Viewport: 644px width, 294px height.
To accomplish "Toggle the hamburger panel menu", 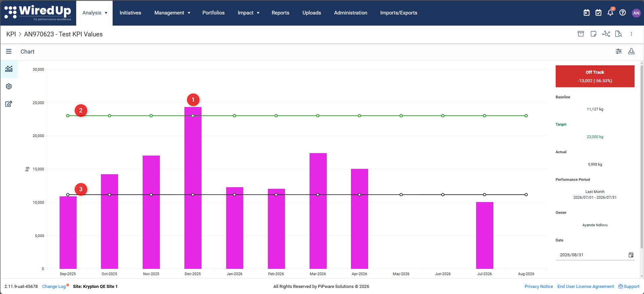I will click(x=9, y=51).
